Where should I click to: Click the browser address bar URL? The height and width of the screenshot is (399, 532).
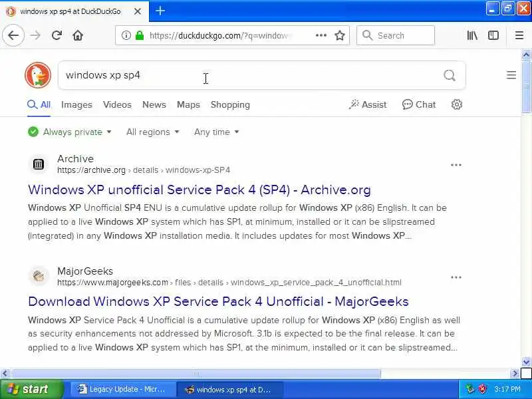219,35
